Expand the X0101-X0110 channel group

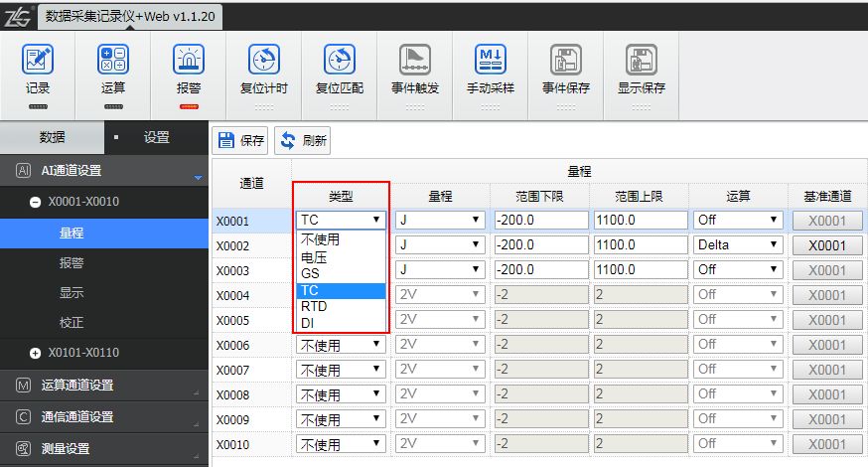point(36,353)
